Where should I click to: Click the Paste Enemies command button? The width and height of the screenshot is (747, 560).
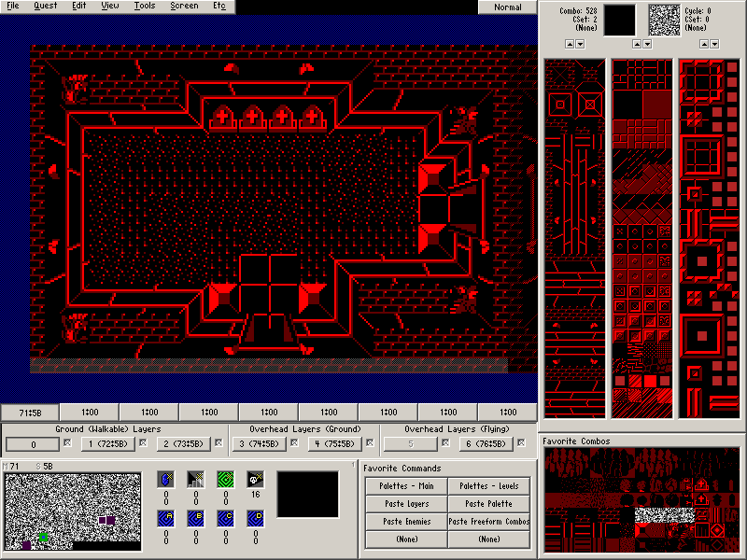(406, 522)
